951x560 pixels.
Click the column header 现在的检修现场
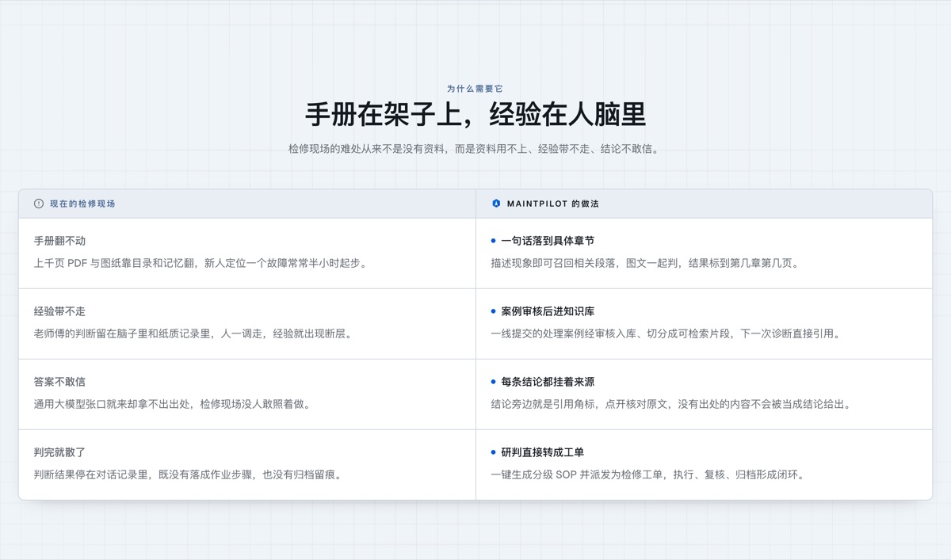(82, 204)
